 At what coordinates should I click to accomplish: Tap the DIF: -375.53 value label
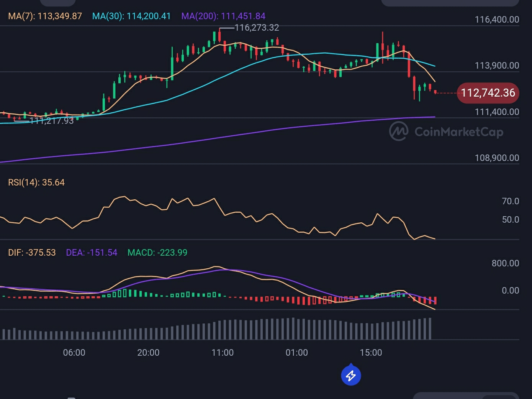coord(32,253)
